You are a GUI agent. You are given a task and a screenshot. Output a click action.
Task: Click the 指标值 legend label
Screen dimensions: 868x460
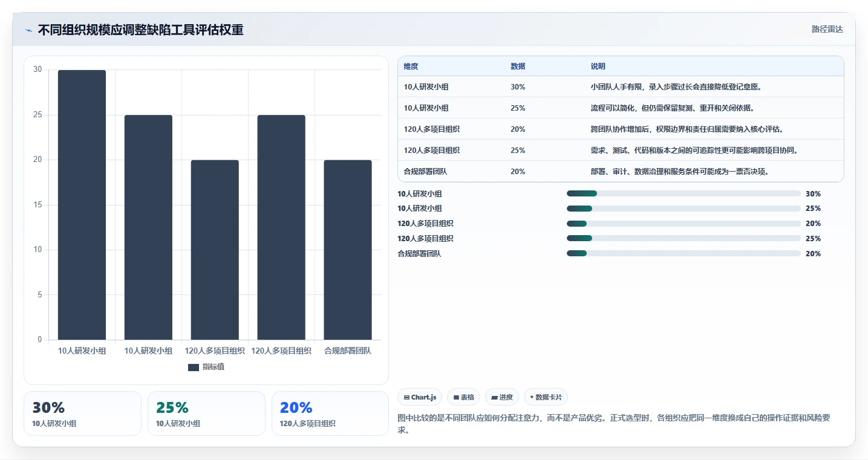click(214, 368)
